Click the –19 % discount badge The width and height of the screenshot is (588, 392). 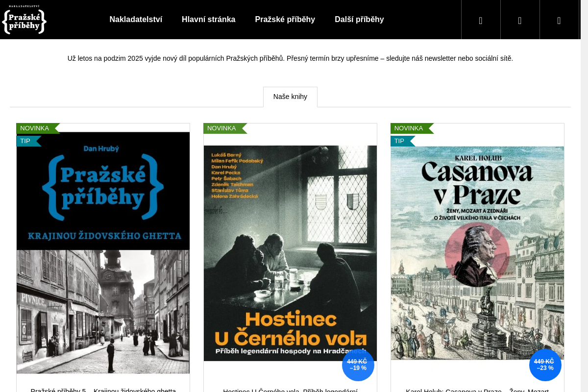point(358,365)
